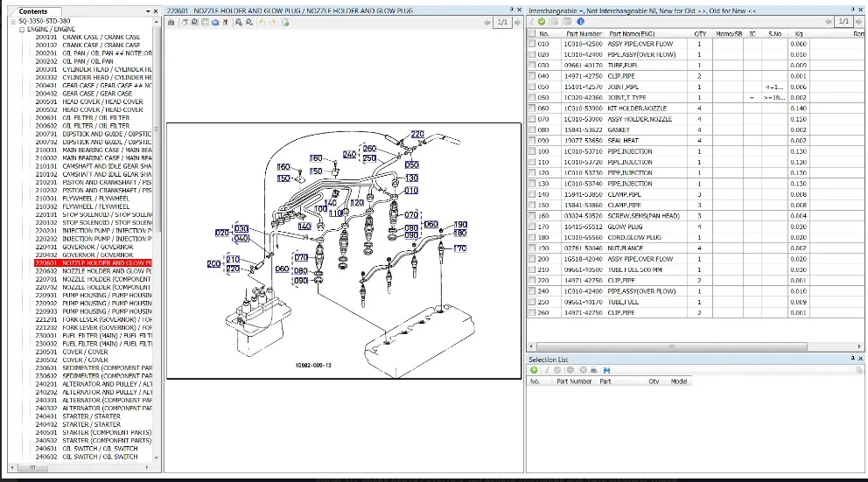Tick the checkbox for GLOW PLUG row 170
Screen dimensions: 868x482
(x=532, y=227)
